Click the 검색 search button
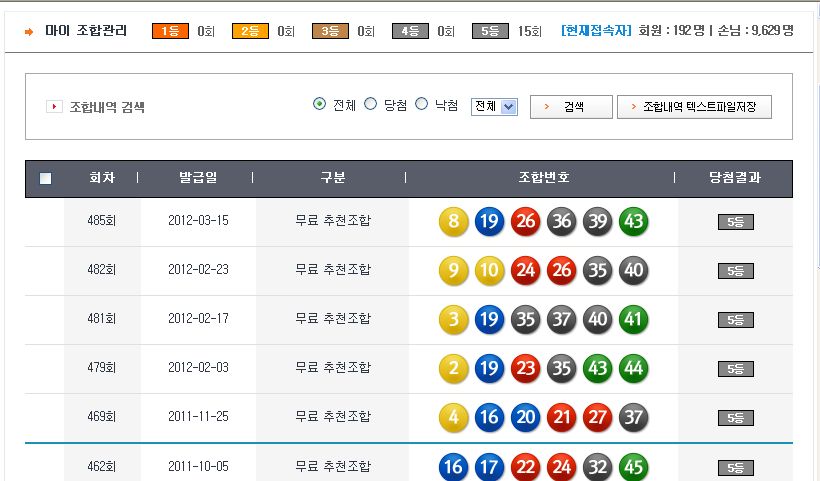 pos(571,107)
